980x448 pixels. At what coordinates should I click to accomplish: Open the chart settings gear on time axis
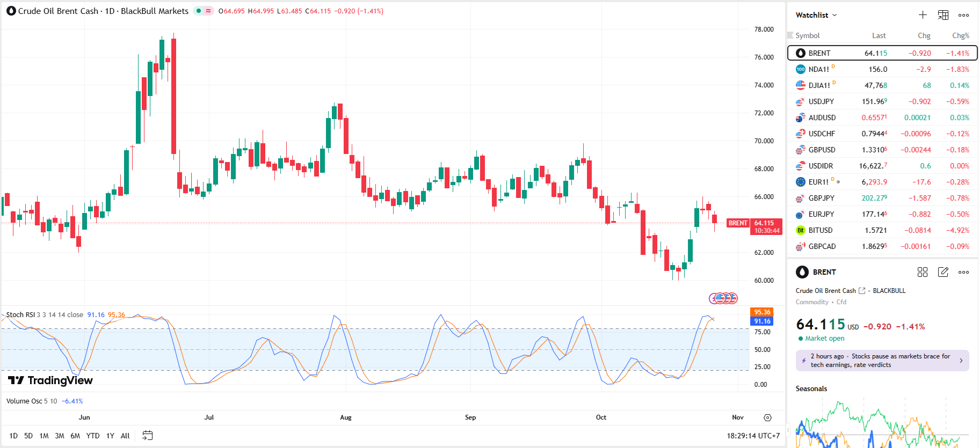coord(767,417)
